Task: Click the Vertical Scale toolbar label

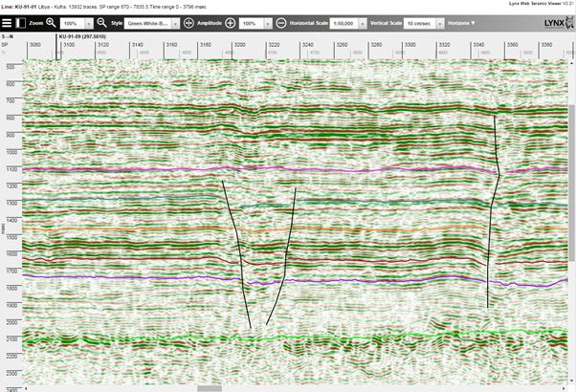Action: (x=386, y=23)
